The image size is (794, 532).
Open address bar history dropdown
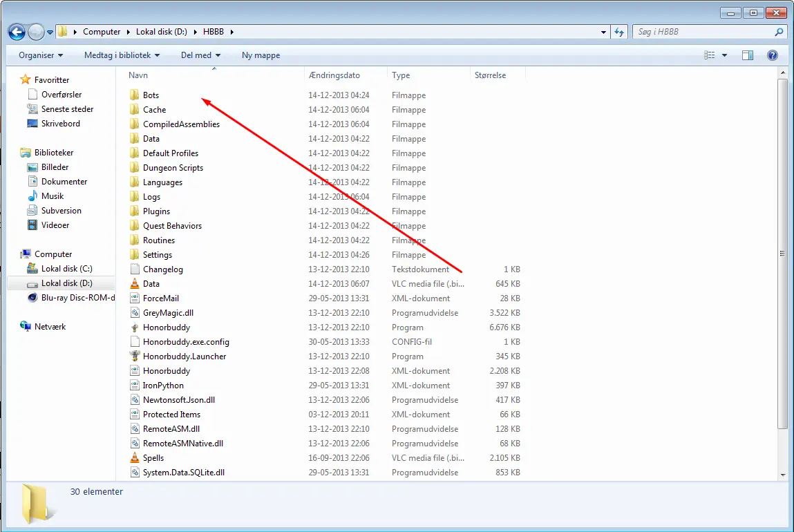pos(603,32)
